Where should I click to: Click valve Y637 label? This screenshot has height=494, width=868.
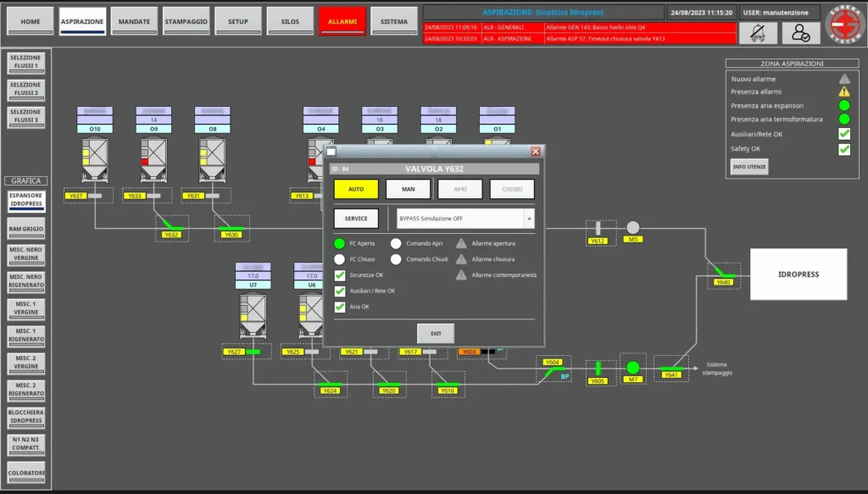(75, 196)
